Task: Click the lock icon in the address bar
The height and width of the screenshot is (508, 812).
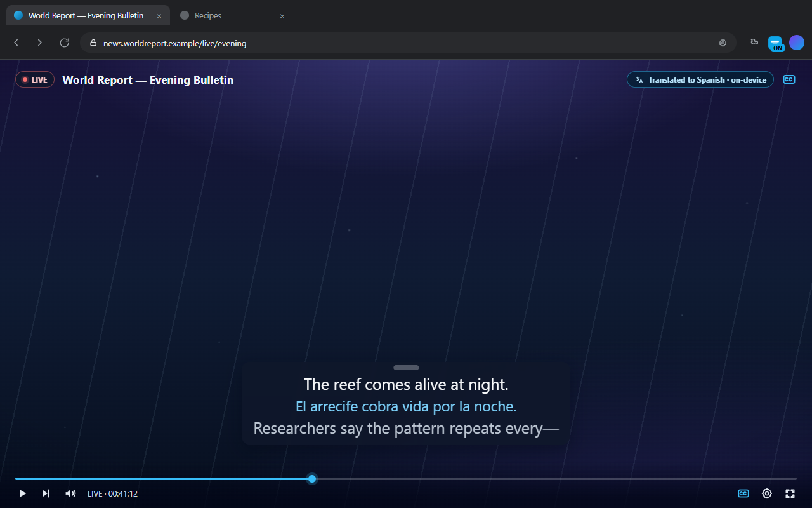Action: point(93,43)
